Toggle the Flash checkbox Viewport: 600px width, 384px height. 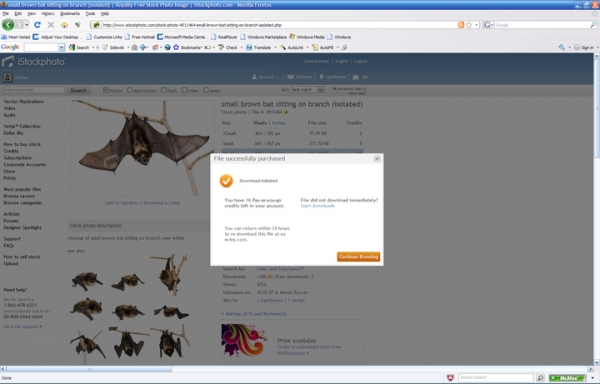point(164,90)
